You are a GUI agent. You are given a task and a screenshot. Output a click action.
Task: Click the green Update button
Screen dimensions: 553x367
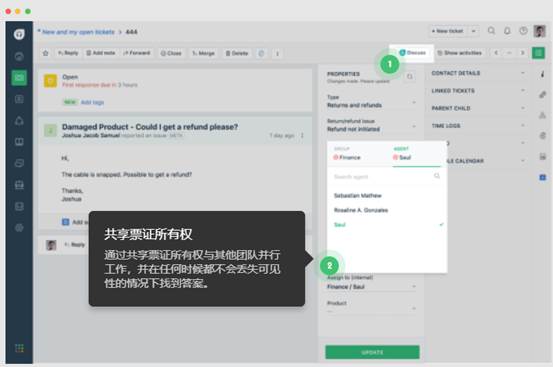(x=372, y=352)
